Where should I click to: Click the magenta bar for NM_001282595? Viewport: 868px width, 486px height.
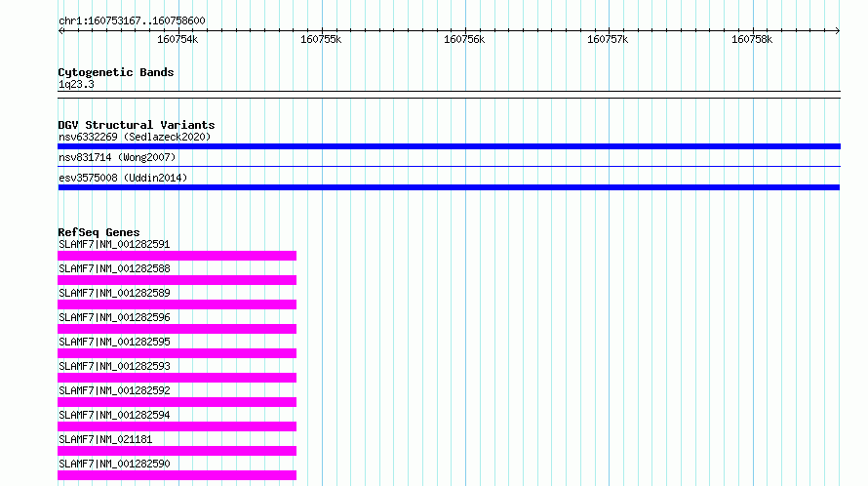click(178, 353)
